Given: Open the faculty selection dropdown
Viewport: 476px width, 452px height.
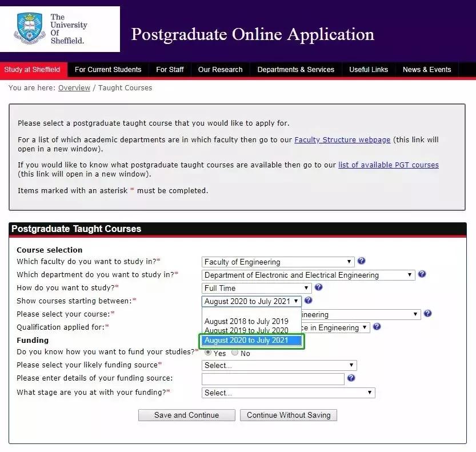Looking at the screenshot, I should coord(278,262).
